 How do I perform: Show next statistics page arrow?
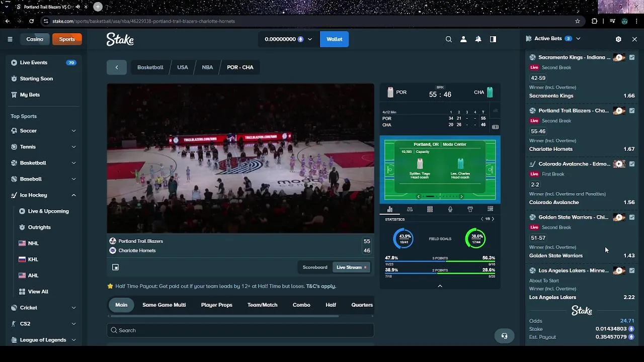coord(493,219)
